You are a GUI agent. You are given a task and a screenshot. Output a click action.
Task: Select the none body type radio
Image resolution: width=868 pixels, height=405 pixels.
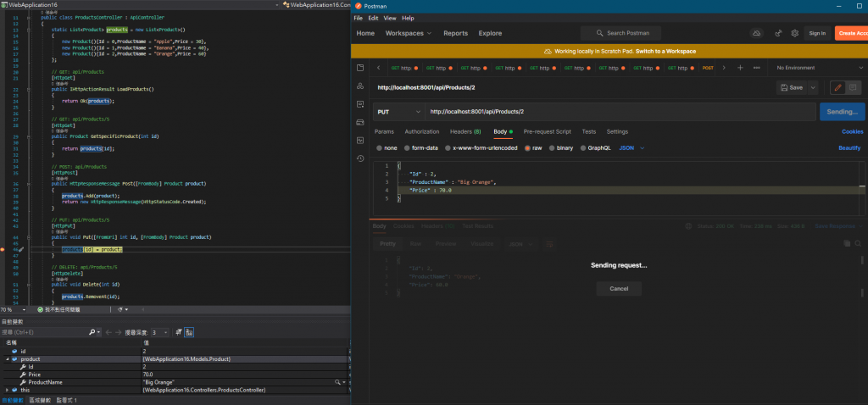pos(379,147)
